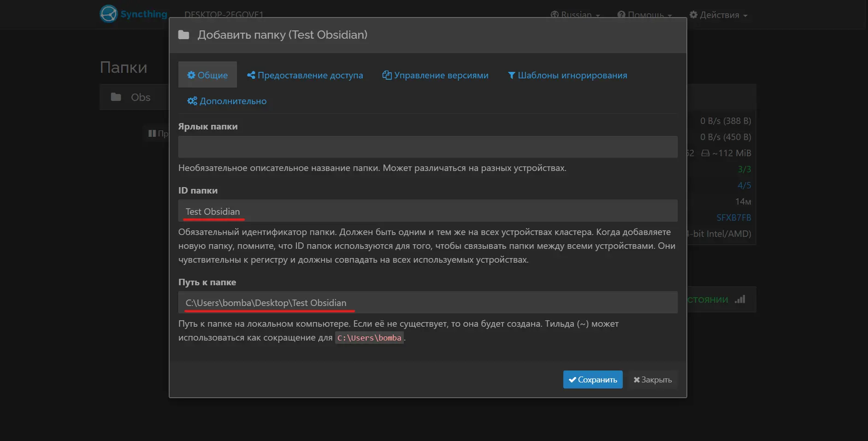Viewport: 868px width, 441px height.
Task: Click the gear icon on the Общие tab
Action: pos(192,75)
